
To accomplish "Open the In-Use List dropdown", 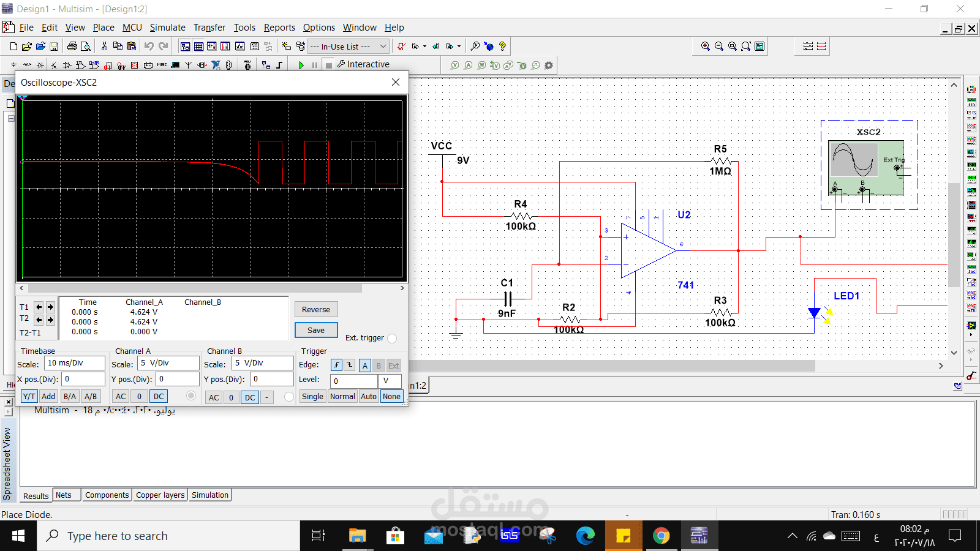I will (383, 46).
